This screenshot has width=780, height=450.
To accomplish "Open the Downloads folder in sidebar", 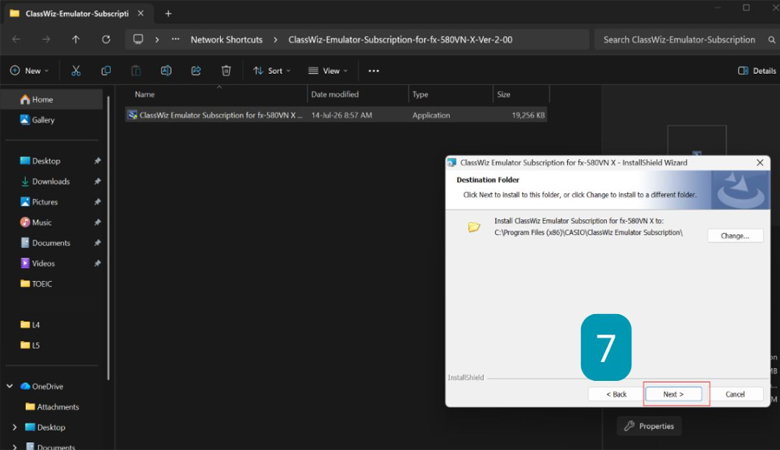I will [50, 181].
